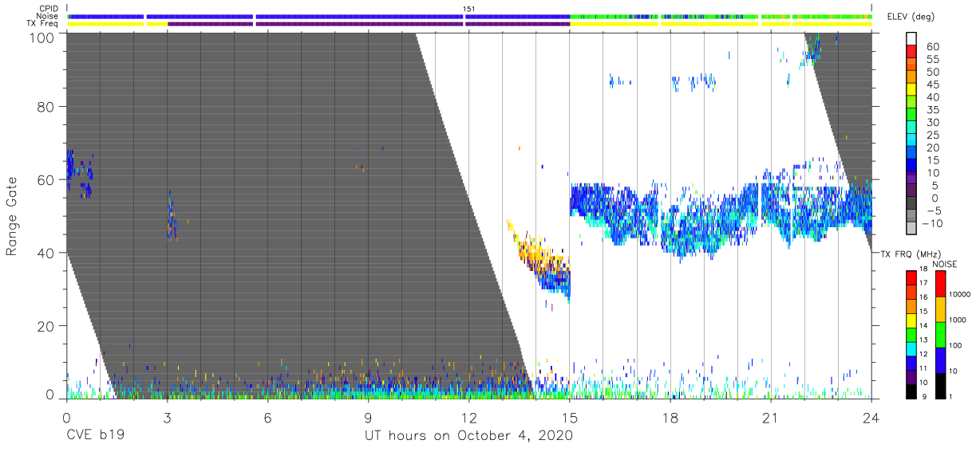Viewport: 980px width, 452px height.
Task: Click the x-axis tick label '21'
Action: 771,417
